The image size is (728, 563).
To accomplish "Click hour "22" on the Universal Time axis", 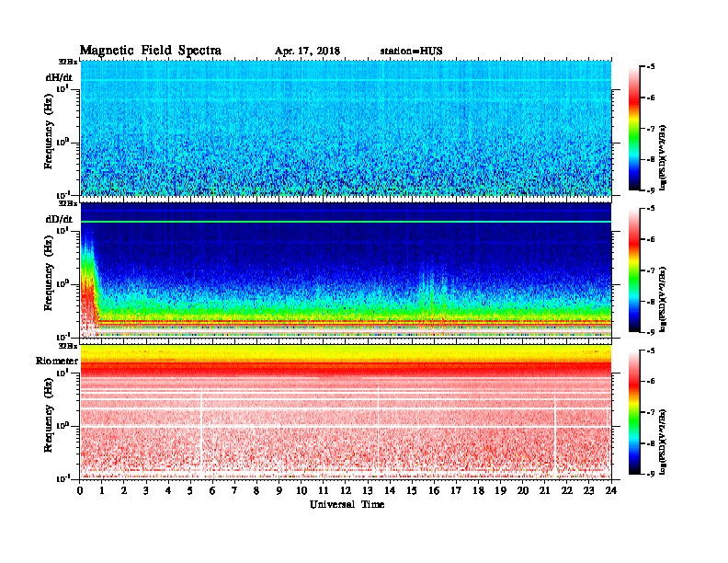I will coord(567,491).
